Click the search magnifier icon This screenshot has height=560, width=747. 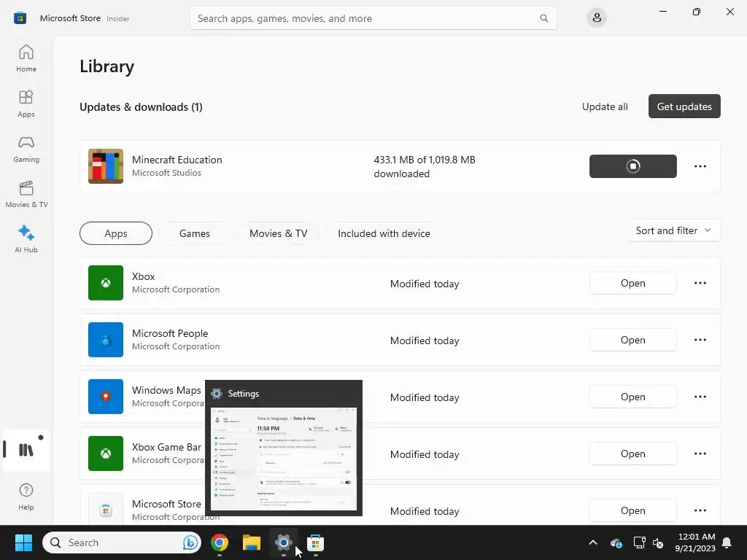coord(543,18)
